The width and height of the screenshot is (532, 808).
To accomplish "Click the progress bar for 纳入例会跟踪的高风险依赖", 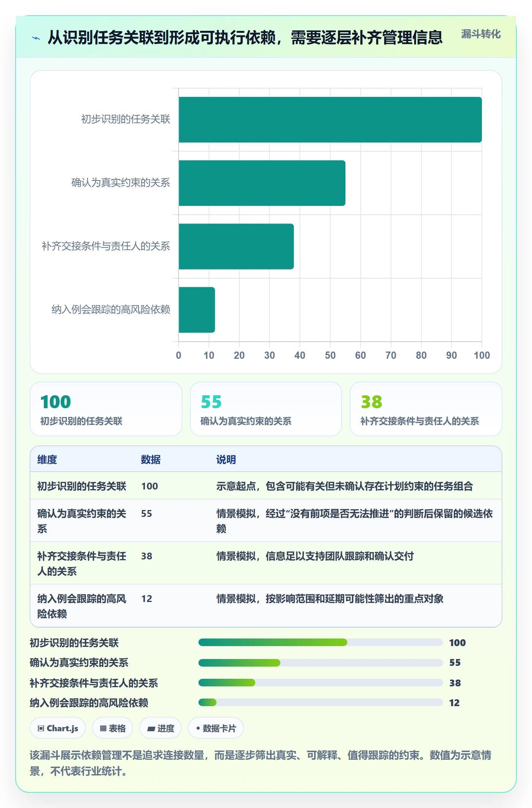I will [x=321, y=702].
